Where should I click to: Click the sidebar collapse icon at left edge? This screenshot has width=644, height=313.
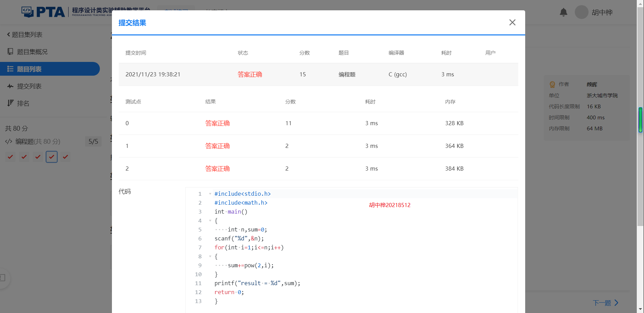pyautogui.click(x=3, y=278)
